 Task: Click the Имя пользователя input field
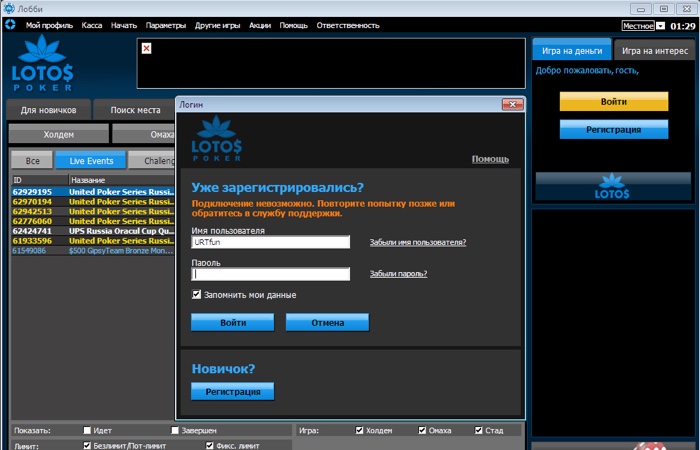[271, 242]
